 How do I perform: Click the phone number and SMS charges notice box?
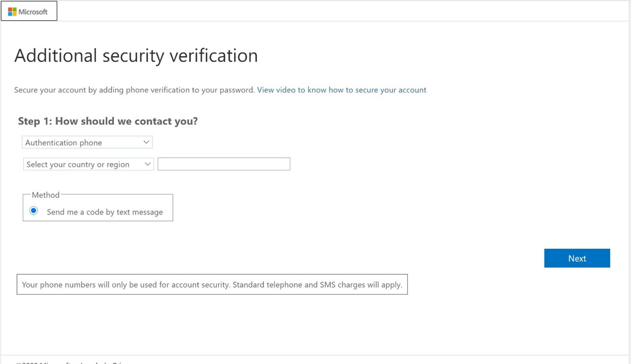pos(212,285)
